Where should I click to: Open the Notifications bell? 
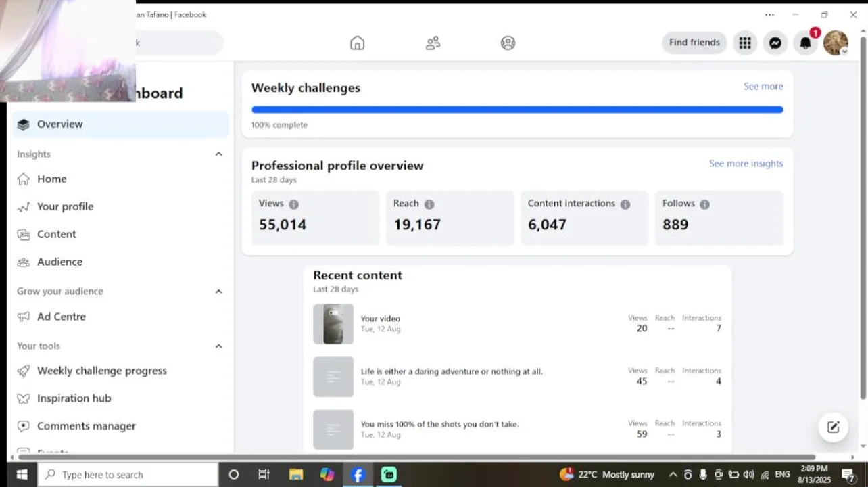805,43
